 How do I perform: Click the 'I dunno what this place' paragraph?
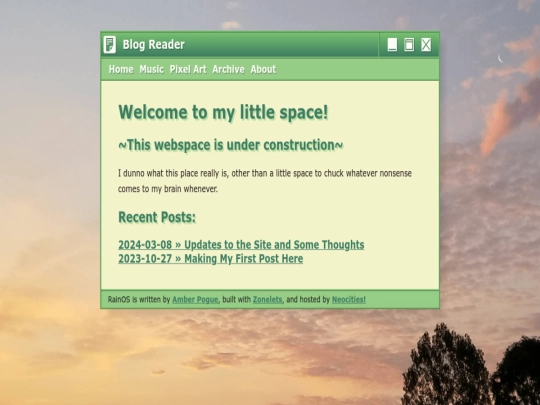click(x=265, y=181)
